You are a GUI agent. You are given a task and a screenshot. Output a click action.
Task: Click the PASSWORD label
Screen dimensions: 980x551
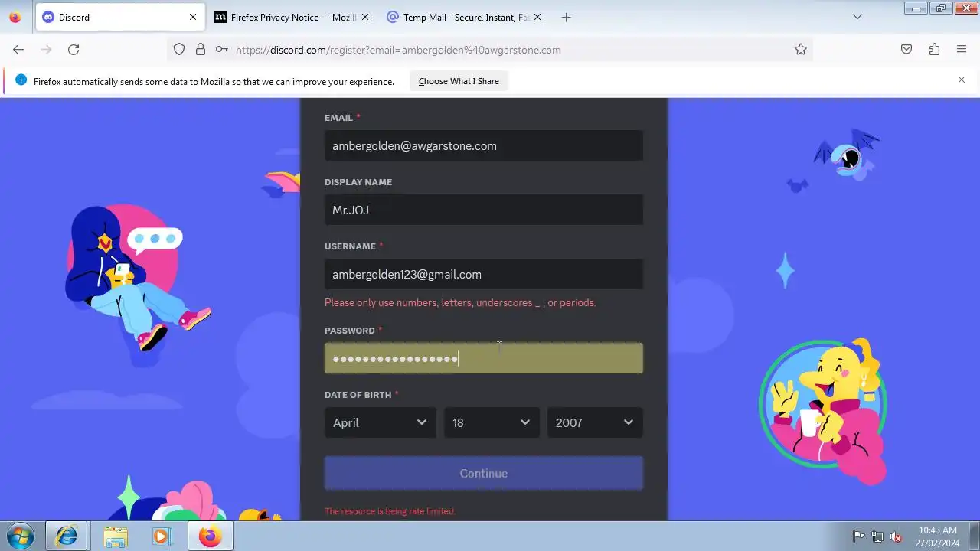coord(350,331)
